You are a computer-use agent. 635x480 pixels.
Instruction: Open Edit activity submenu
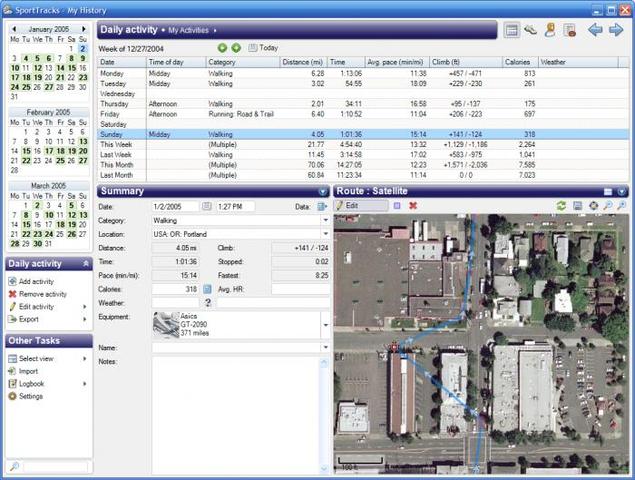tap(47, 307)
